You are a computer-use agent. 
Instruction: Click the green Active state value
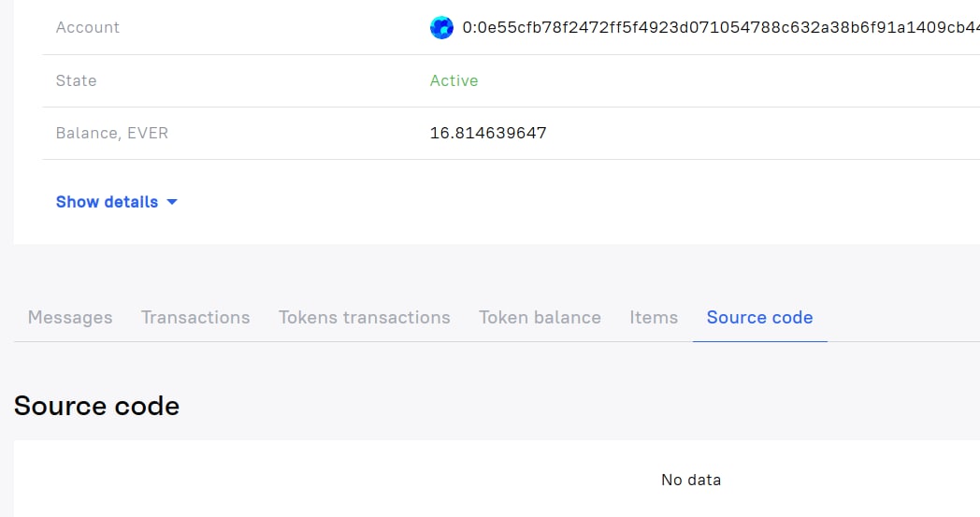pyautogui.click(x=454, y=80)
